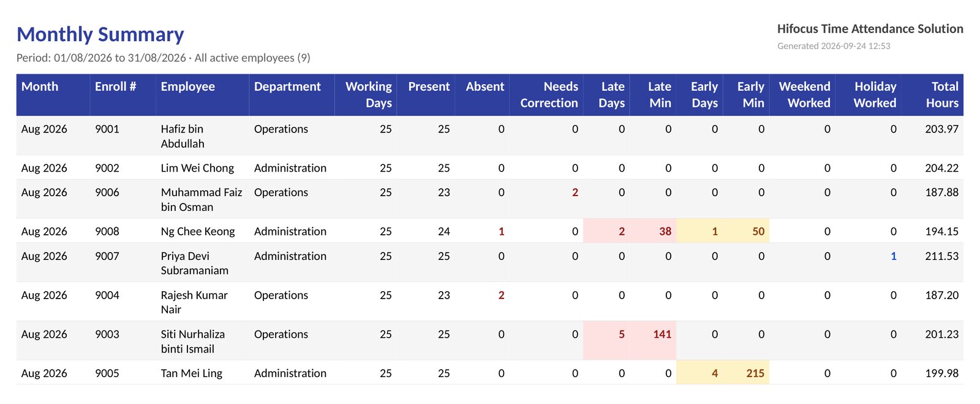980x404 pixels.
Task: Select employee Ng Chee Keong
Action: pos(198,231)
